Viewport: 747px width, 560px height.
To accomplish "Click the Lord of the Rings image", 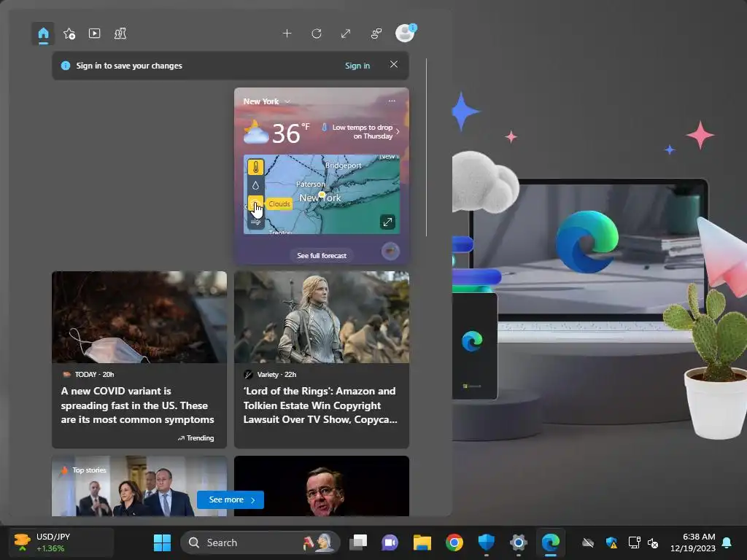I will click(x=322, y=317).
